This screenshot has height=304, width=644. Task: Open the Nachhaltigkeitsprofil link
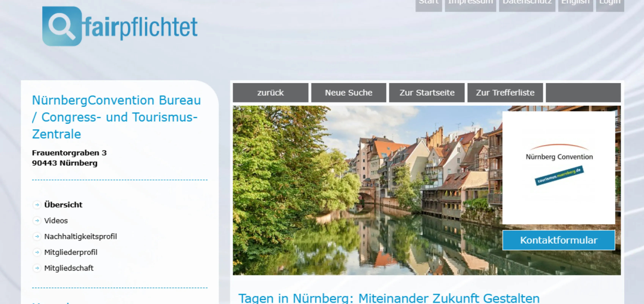pos(80,236)
